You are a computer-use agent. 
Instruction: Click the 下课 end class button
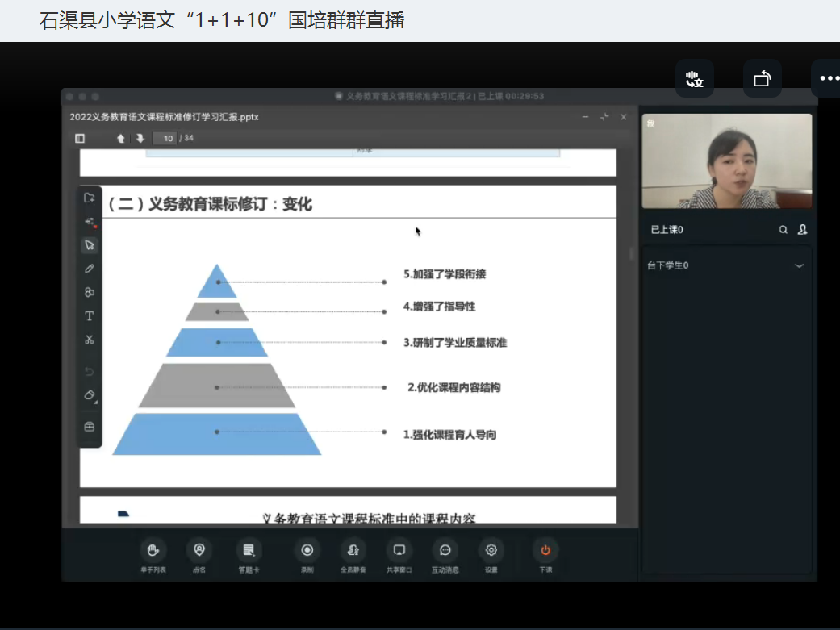[545, 551]
